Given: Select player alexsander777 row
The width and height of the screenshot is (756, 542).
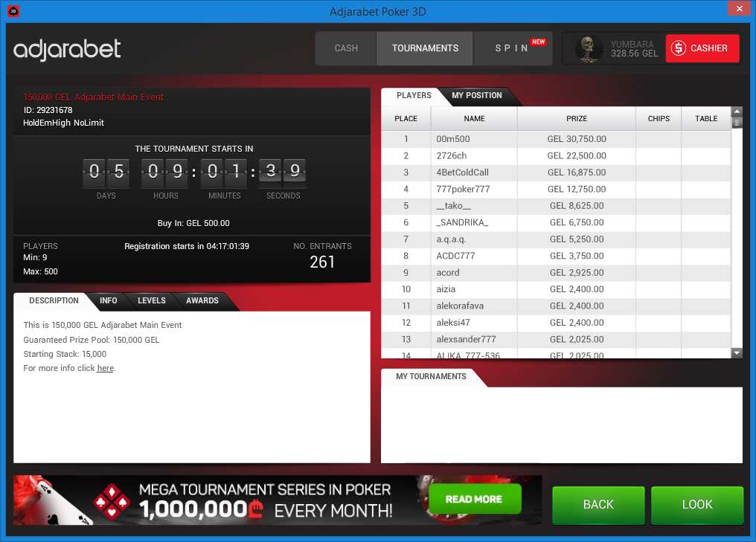Looking at the screenshot, I should [556, 339].
